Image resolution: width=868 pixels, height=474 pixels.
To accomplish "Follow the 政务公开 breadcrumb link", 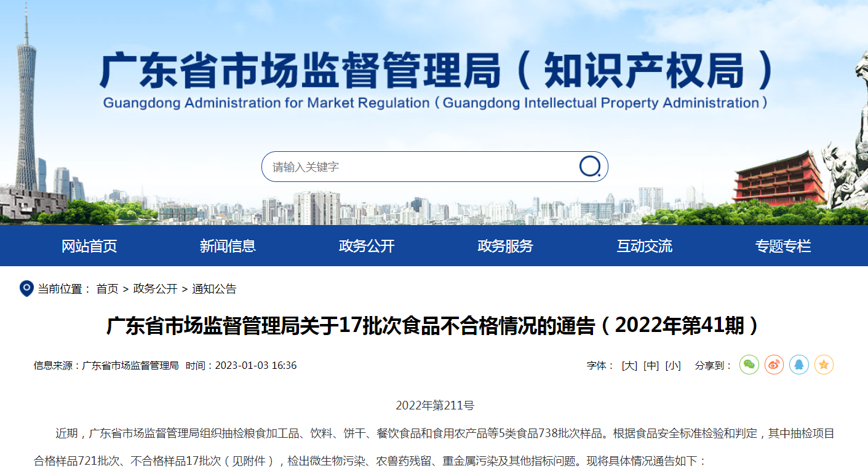I will (155, 289).
